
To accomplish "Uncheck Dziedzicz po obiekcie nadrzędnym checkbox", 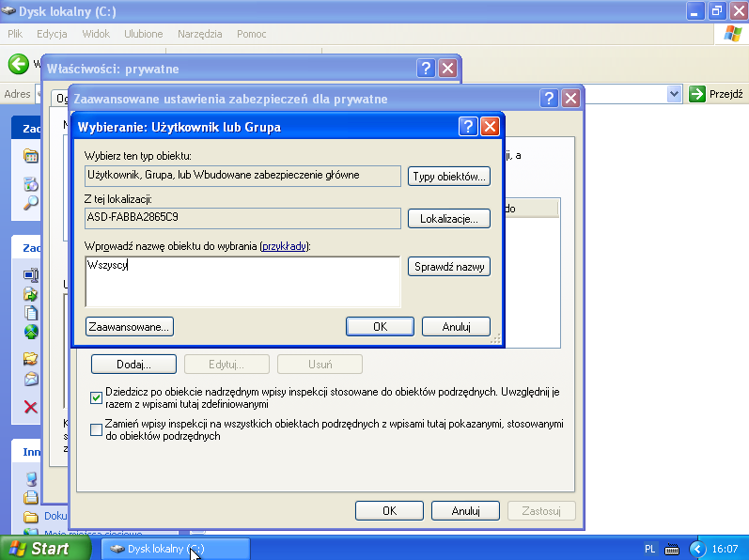I will coord(96,397).
